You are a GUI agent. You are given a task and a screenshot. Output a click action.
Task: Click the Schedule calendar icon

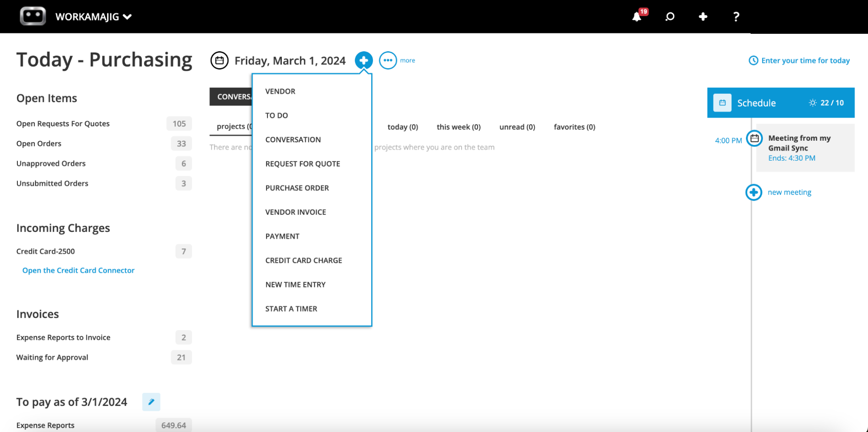tap(723, 103)
